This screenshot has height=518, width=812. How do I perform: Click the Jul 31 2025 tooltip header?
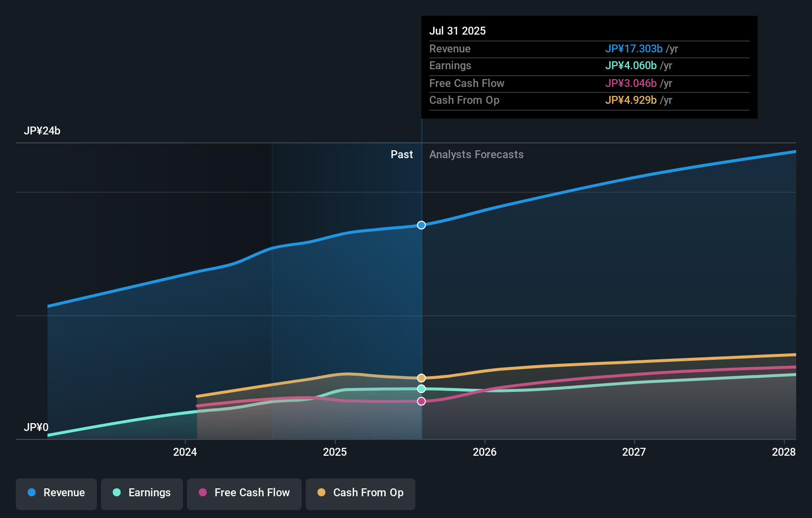458,31
